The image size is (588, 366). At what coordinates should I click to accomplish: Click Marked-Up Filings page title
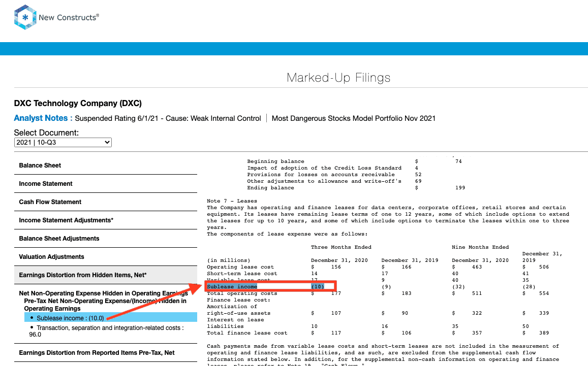338,78
